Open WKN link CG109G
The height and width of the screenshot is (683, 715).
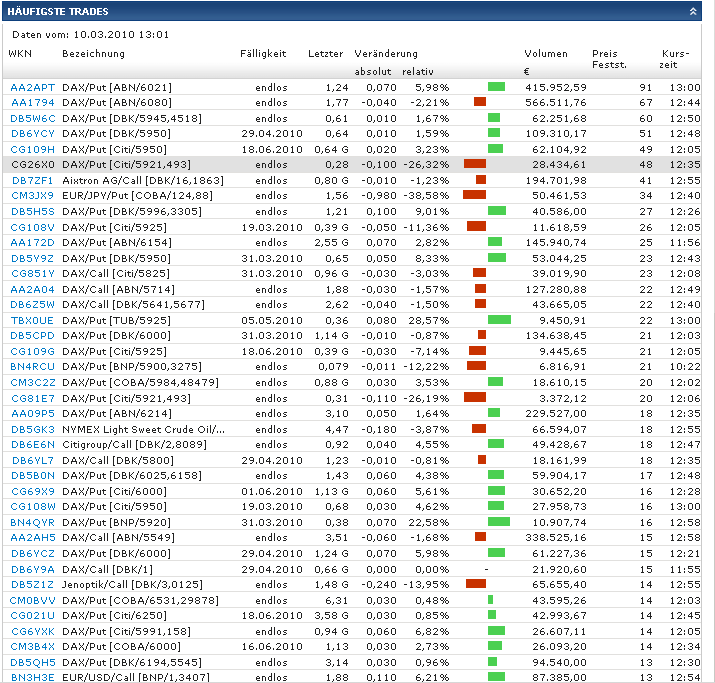32,352
